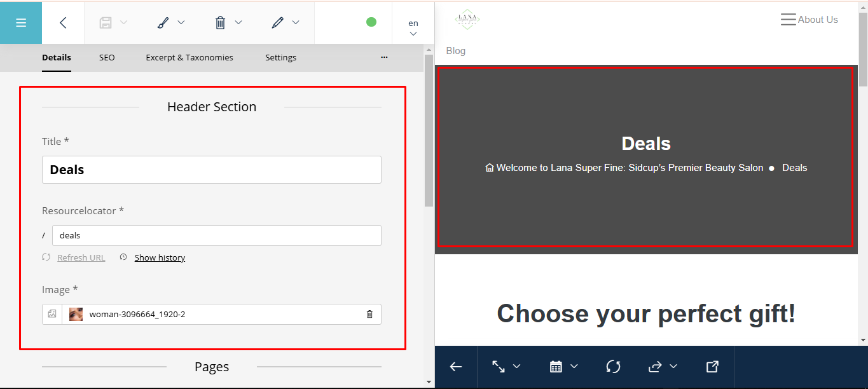Go to the Settings tab
The height and width of the screenshot is (389, 868).
280,57
